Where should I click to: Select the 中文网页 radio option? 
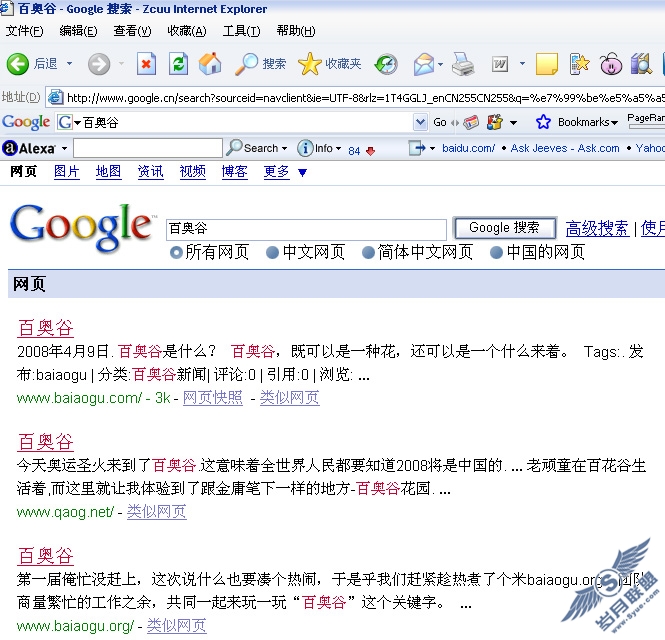[273, 252]
